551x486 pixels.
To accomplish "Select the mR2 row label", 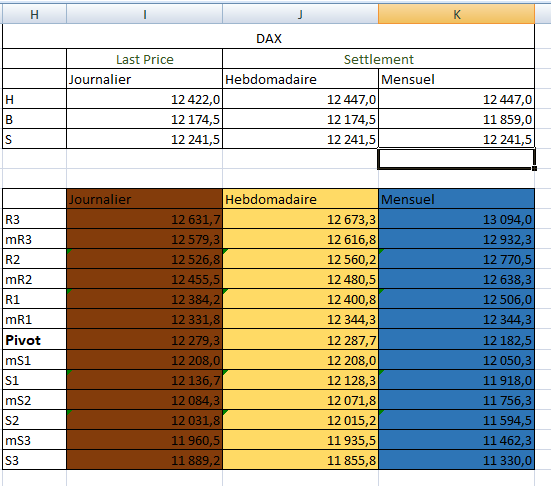I will pos(34,279).
